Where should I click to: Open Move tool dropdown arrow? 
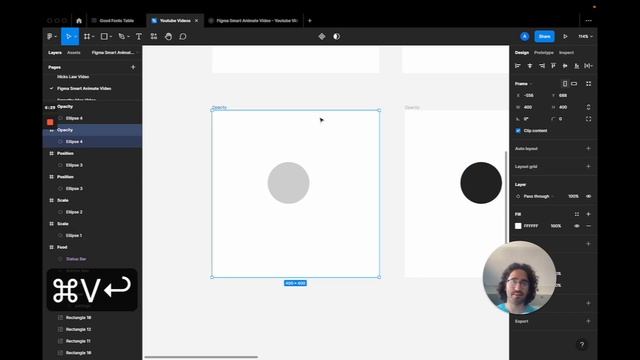[76, 37]
